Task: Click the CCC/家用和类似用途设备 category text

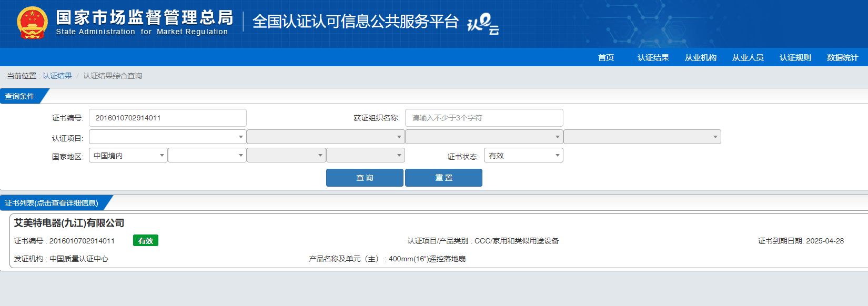Action: [x=517, y=241]
